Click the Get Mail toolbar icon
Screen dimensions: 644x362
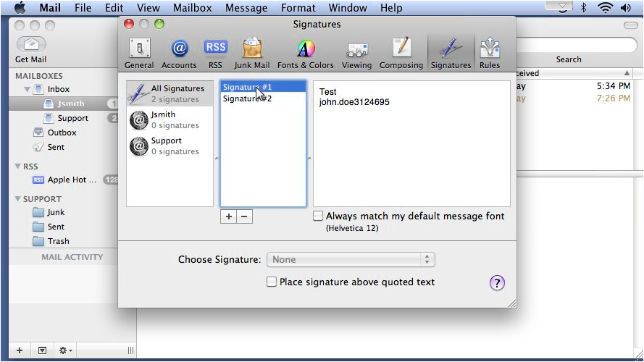point(31,50)
